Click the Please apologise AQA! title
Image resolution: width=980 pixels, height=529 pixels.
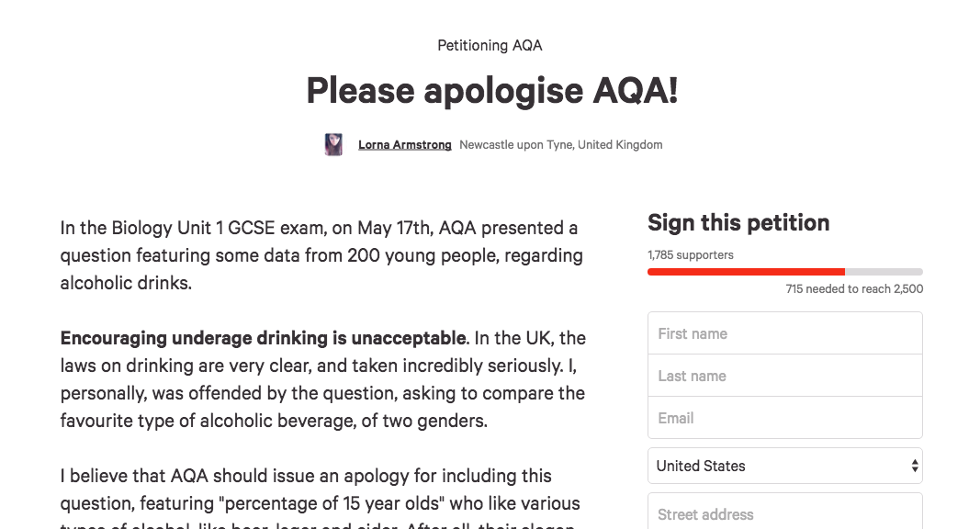pyautogui.click(x=492, y=90)
